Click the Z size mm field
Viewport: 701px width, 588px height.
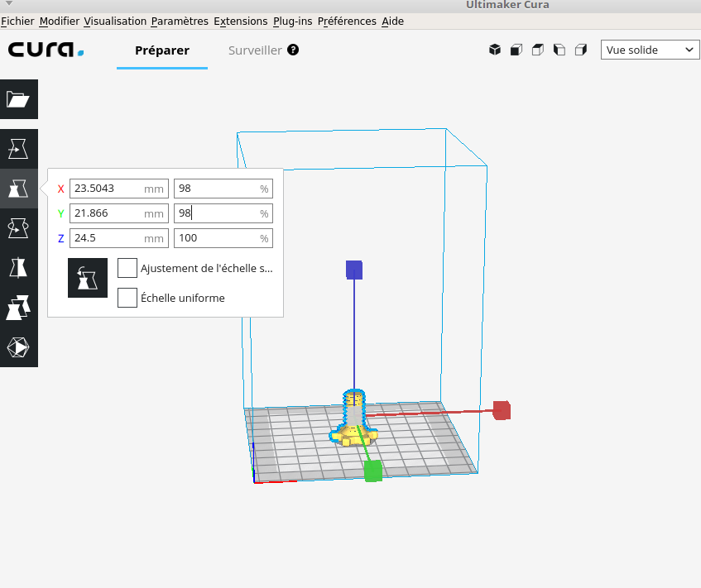119,237
